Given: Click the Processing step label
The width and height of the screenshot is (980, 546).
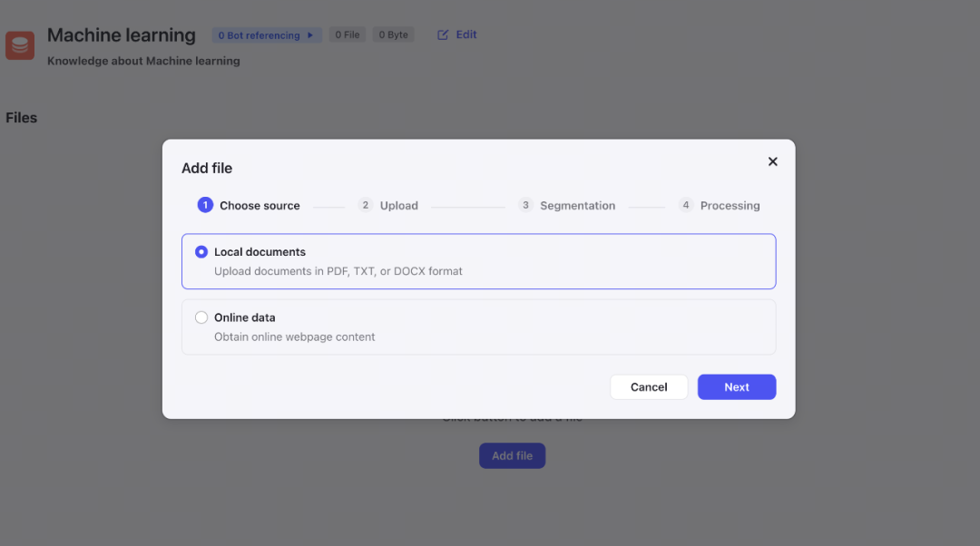Looking at the screenshot, I should click(x=730, y=206).
